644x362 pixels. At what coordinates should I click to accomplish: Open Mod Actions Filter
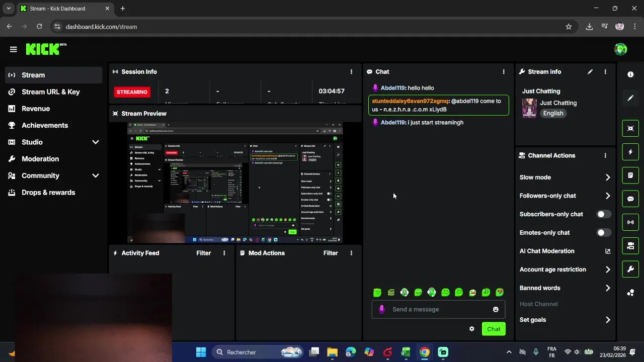[331, 253]
